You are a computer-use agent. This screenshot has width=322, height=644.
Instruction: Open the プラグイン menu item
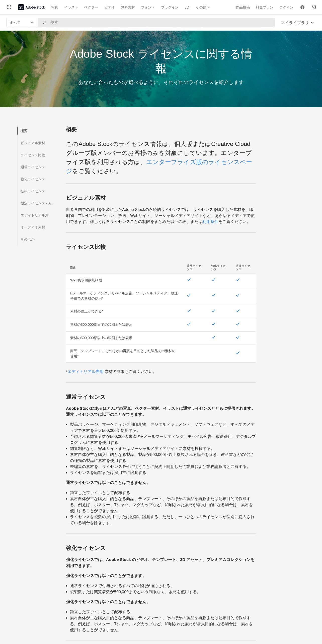point(170,8)
